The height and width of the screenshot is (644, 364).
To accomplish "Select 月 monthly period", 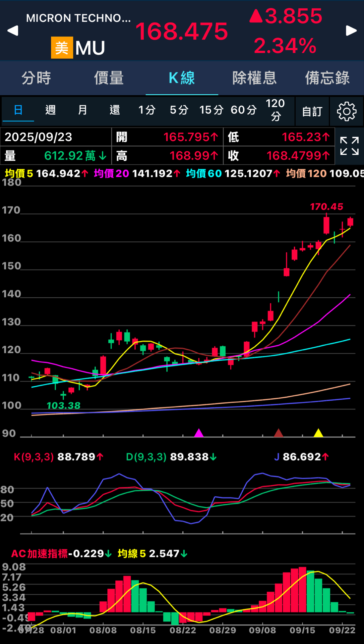I will click(x=83, y=110).
